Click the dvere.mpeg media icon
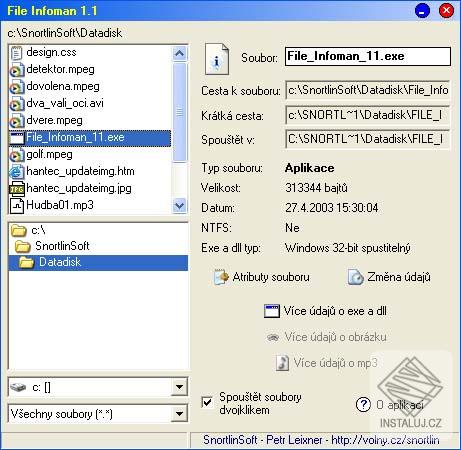This screenshot has width=461, height=450. (17, 121)
